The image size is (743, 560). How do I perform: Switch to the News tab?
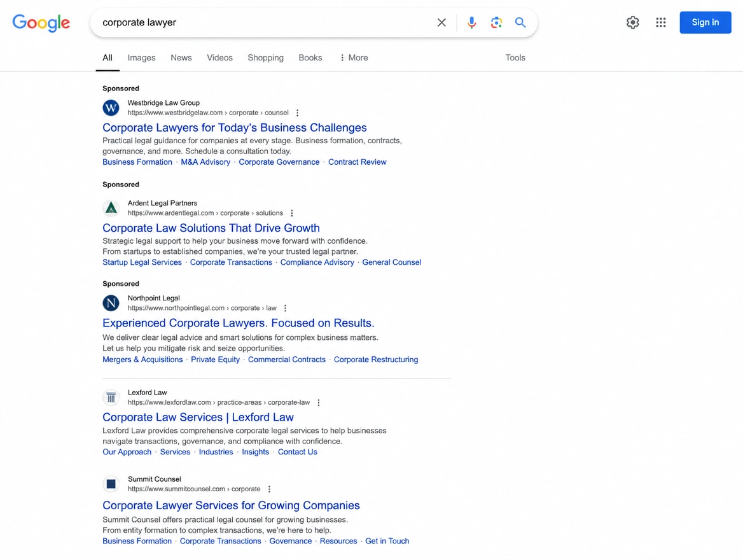click(x=181, y=58)
